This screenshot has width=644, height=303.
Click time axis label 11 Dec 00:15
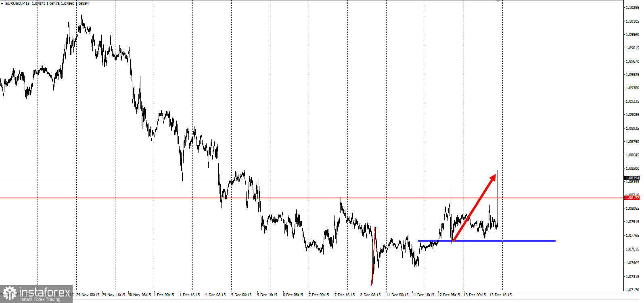(397, 295)
